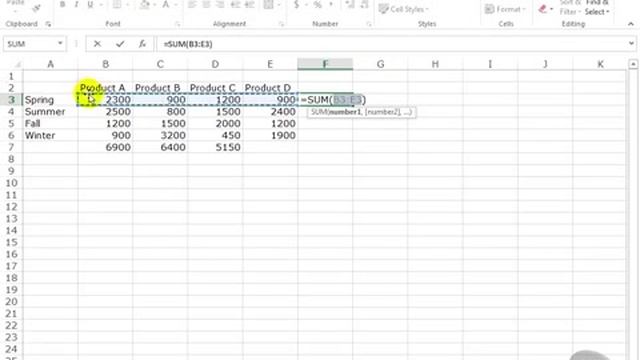Apply Align Right
The width and height of the screenshot is (640, 360).
coord(220,5)
